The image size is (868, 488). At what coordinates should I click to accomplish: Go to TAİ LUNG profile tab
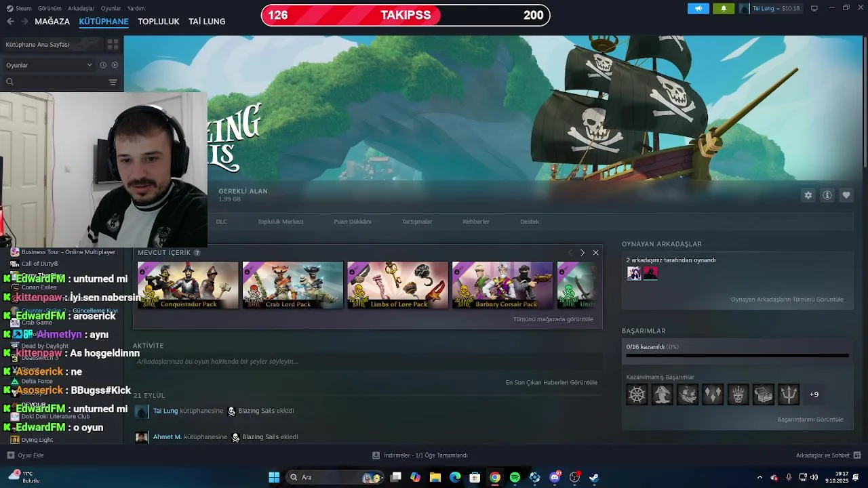(x=207, y=21)
